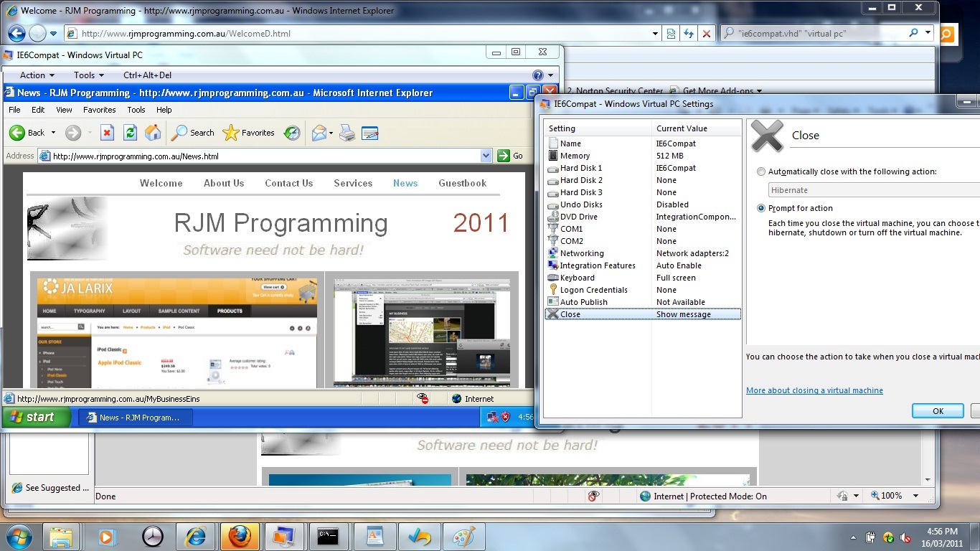Open the Hibernate action dropdown

pyautogui.click(x=874, y=190)
